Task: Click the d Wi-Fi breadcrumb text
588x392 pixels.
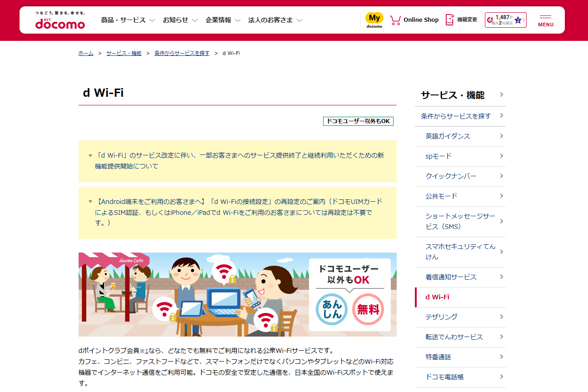Action: [231, 53]
